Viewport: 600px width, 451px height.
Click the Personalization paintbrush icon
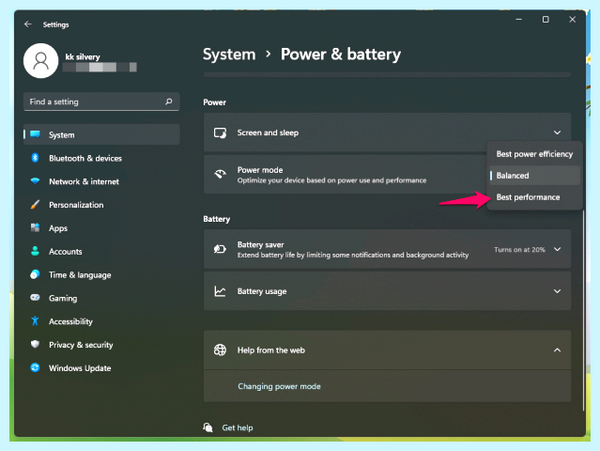(x=35, y=204)
